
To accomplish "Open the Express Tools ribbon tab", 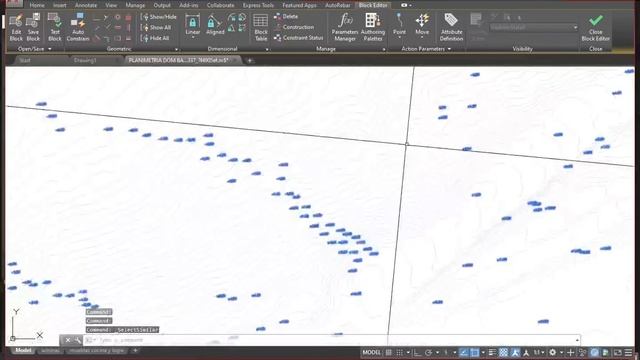I will [258, 5].
